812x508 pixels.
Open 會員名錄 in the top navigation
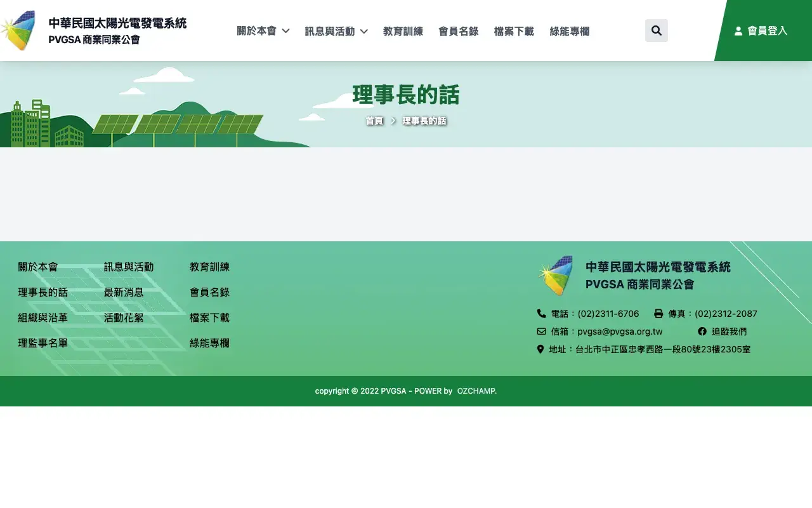459,31
